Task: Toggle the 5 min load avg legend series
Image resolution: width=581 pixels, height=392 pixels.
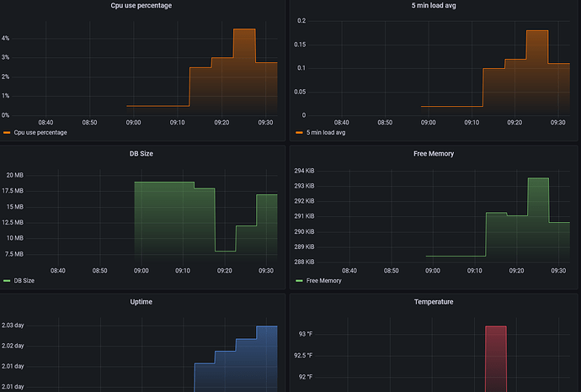Action: (326, 133)
